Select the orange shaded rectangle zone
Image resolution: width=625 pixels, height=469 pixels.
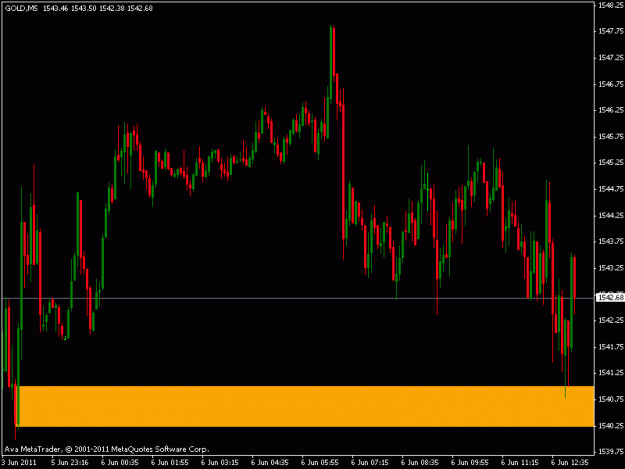[x=306, y=406]
